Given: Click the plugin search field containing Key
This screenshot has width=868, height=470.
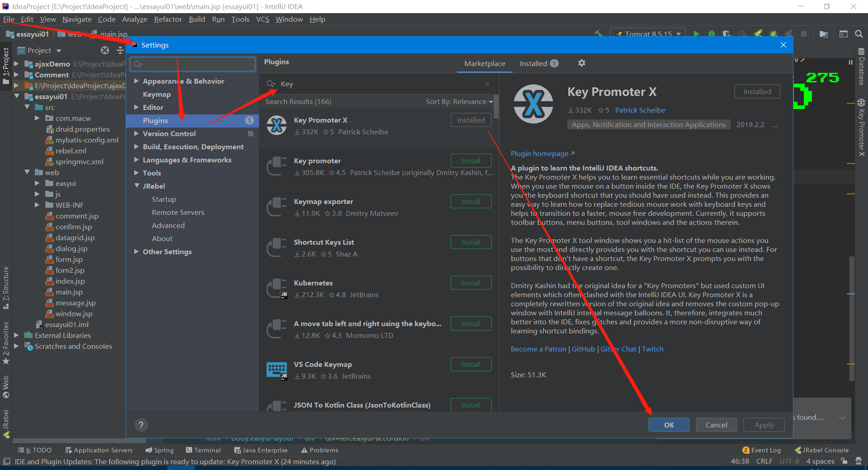Looking at the screenshot, I should [380, 84].
